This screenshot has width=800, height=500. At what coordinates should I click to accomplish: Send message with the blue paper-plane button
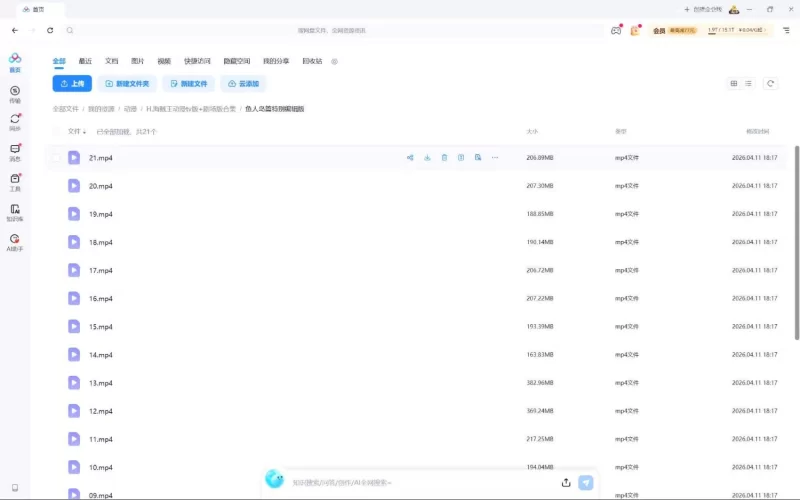(586, 482)
